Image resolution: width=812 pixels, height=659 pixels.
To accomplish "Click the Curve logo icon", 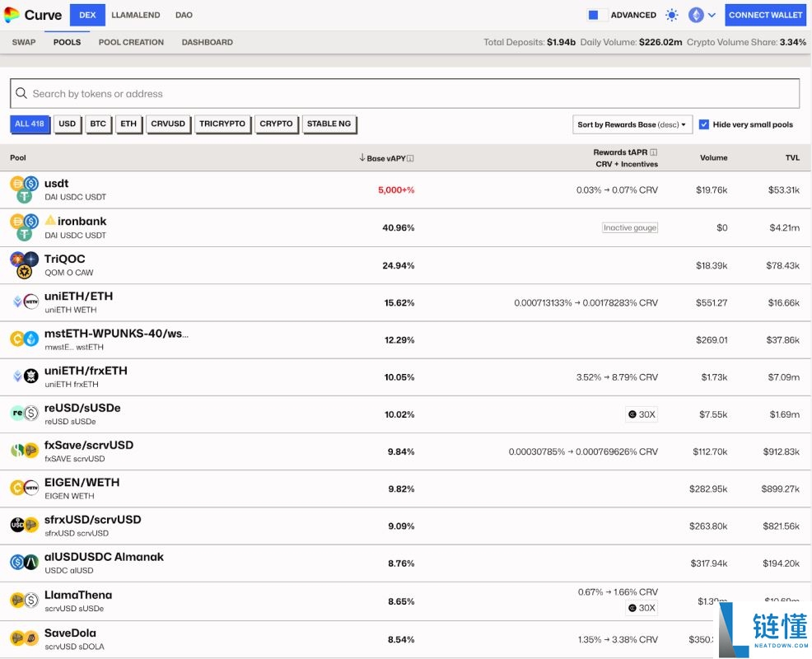I will pyautogui.click(x=12, y=15).
